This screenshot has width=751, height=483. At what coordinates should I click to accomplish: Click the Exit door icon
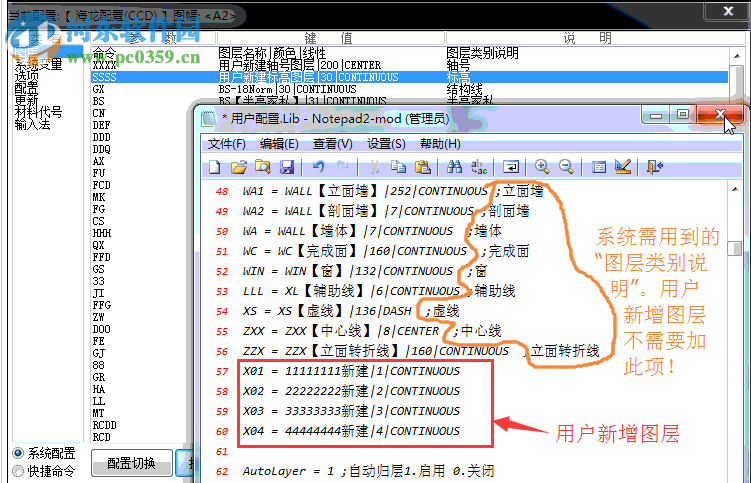654,167
